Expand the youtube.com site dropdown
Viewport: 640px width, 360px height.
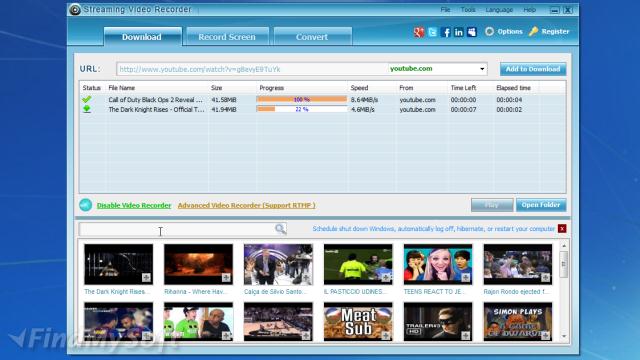(x=482, y=69)
